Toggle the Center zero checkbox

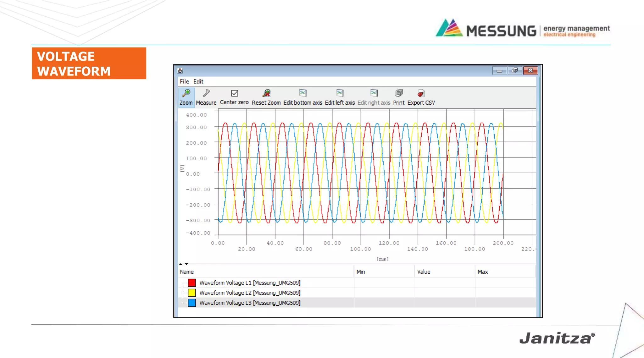235,93
